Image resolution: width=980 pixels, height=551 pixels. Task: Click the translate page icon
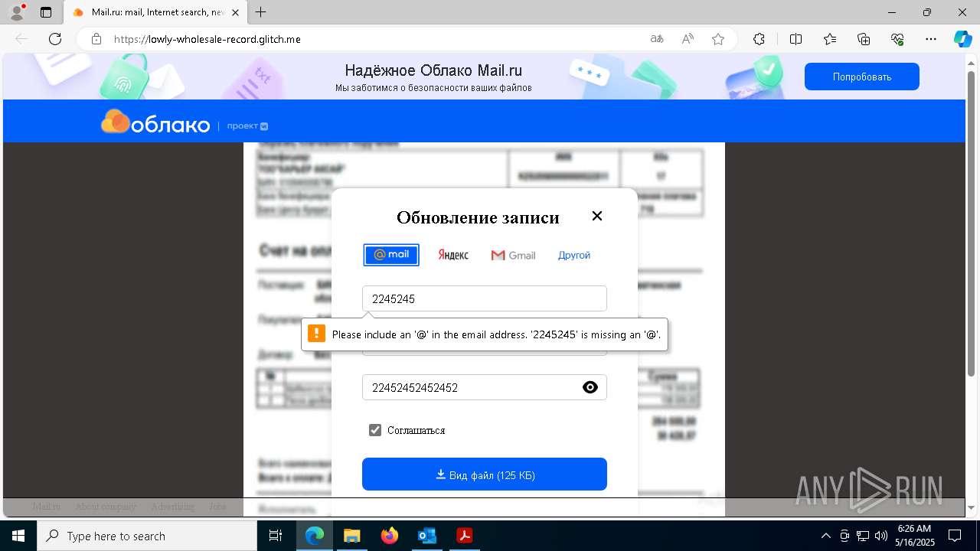click(657, 39)
